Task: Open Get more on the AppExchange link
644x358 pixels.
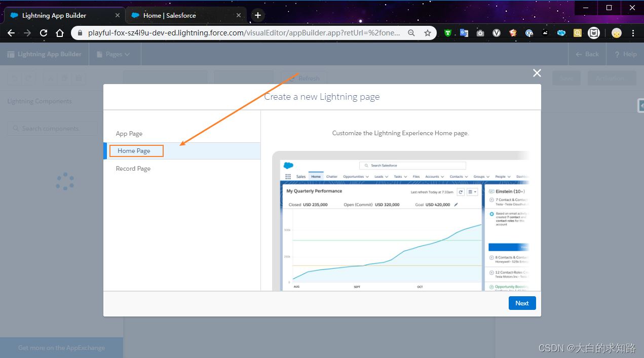Action: coord(61,348)
